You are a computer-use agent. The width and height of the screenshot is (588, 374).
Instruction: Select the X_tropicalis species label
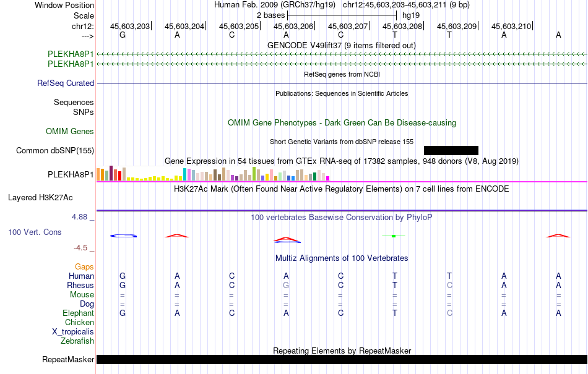pyautogui.click(x=73, y=332)
